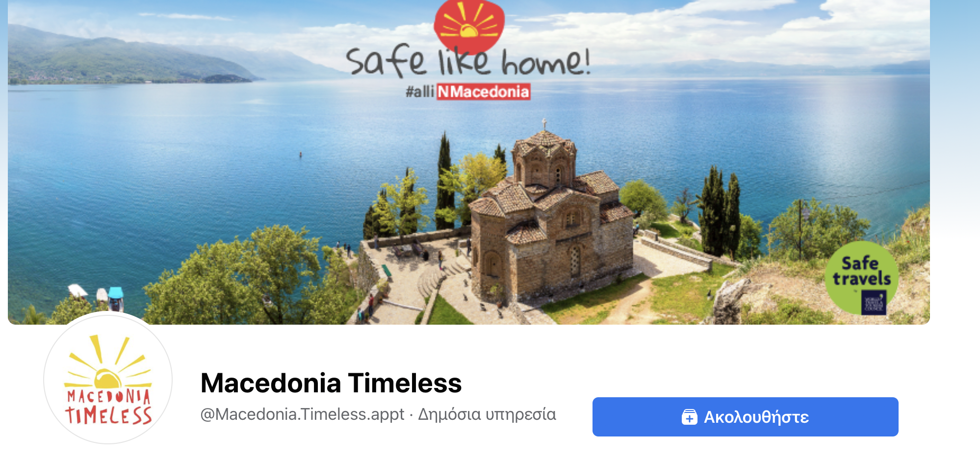The width and height of the screenshot is (980, 461).
Task: Click the cross atop the church dome
Action: click(544, 124)
